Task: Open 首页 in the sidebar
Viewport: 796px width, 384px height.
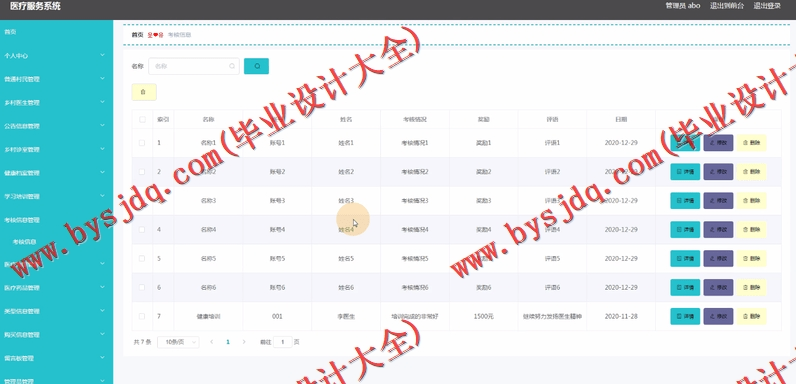Action: pos(56,32)
